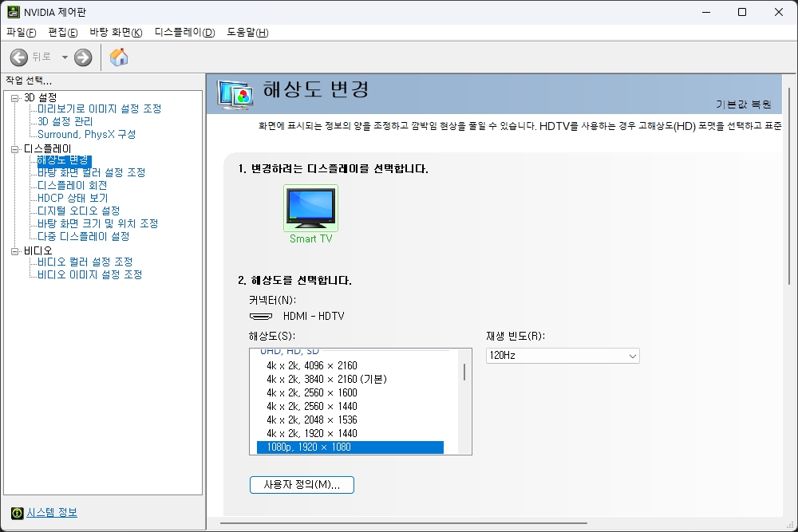Open the 도움말(H) menu
Image resolution: width=798 pixels, height=532 pixels.
[x=247, y=33]
